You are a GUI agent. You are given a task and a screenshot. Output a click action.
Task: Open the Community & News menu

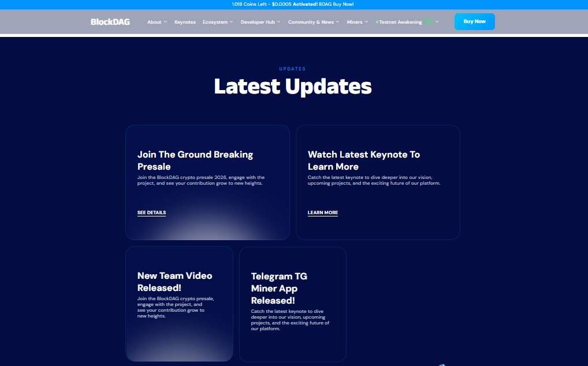tap(311, 22)
